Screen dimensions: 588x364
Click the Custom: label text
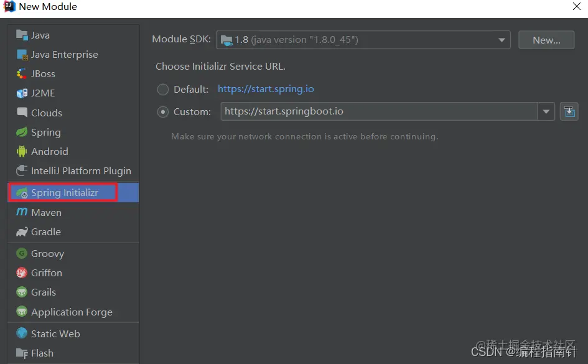(x=192, y=112)
